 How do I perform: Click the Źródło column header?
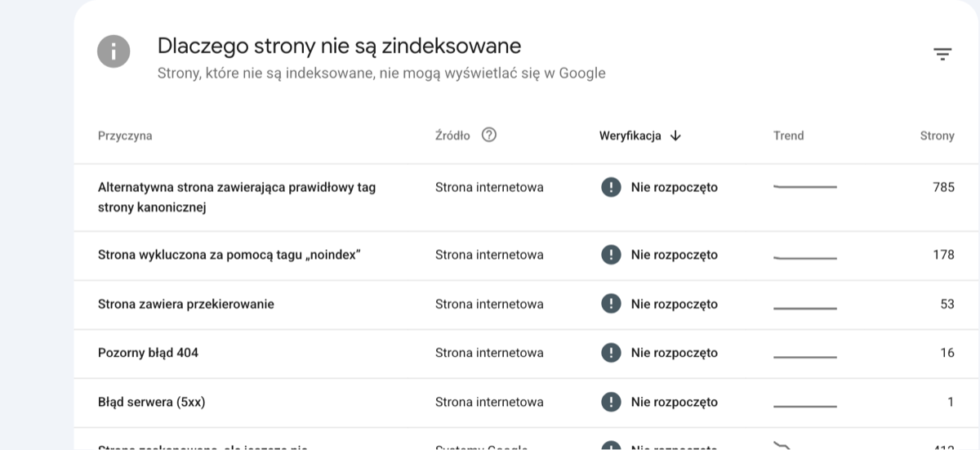pos(452,136)
